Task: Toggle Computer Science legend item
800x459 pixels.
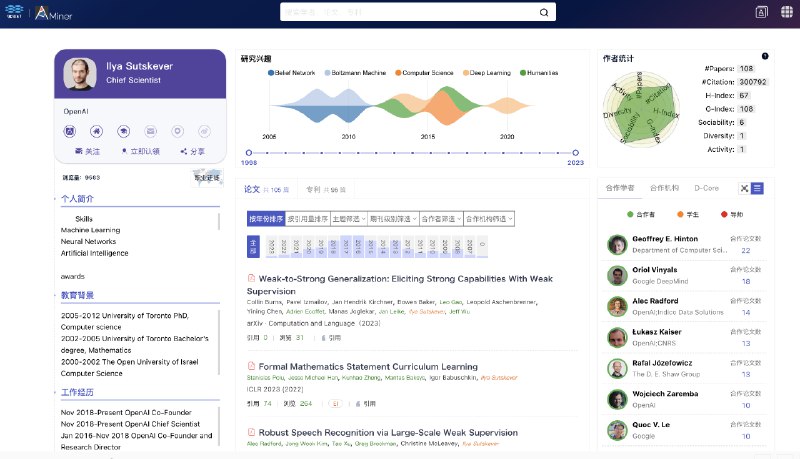Action: [x=424, y=73]
